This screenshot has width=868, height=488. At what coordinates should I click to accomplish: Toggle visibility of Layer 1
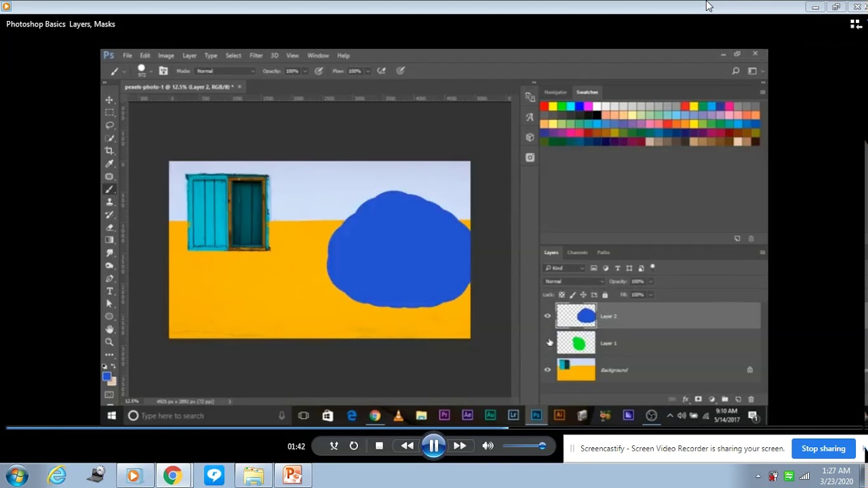[548, 343]
